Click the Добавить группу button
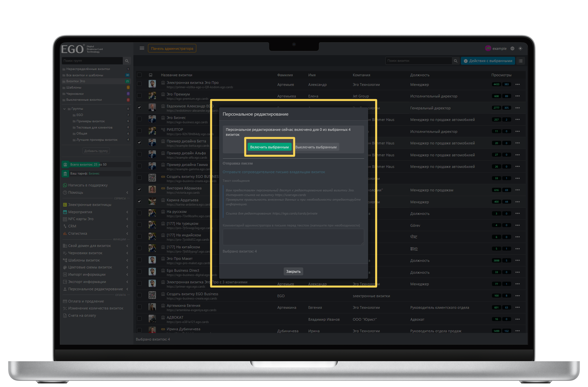The image size is (588, 387). coord(96,151)
